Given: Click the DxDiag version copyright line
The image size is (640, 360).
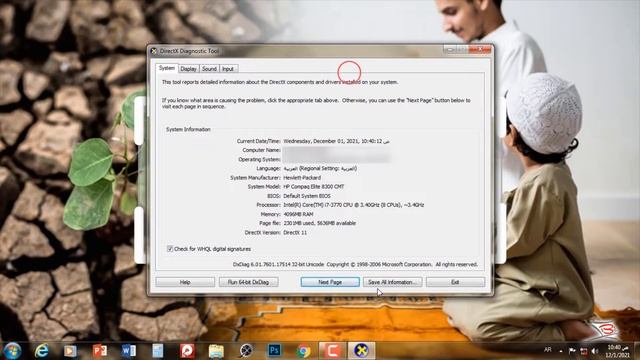Looking at the screenshot, I should [x=355, y=264].
